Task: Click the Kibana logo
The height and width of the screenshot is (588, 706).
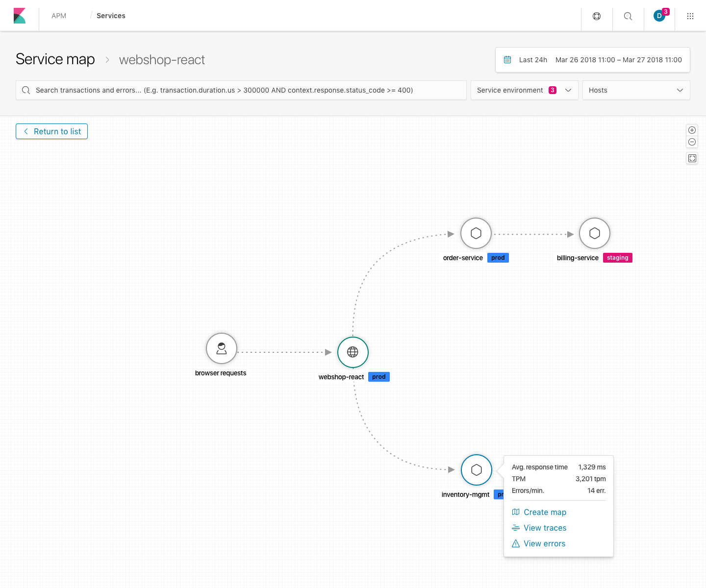Action: tap(20, 16)
